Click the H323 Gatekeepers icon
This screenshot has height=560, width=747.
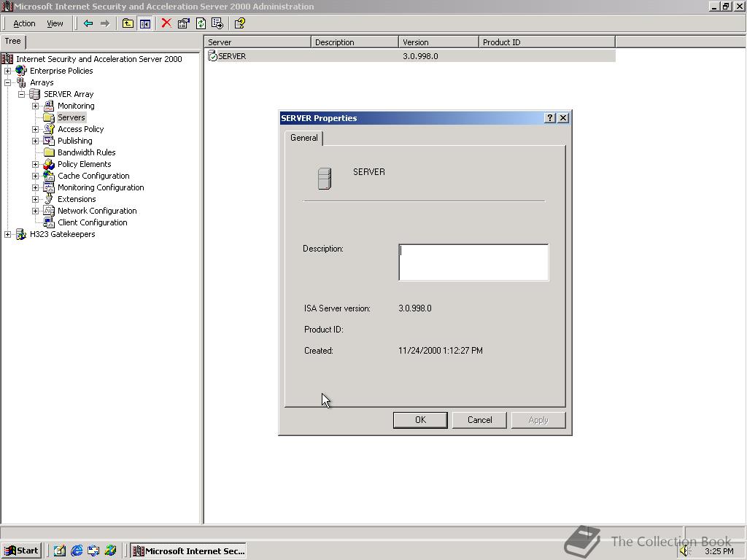point(21,234)
